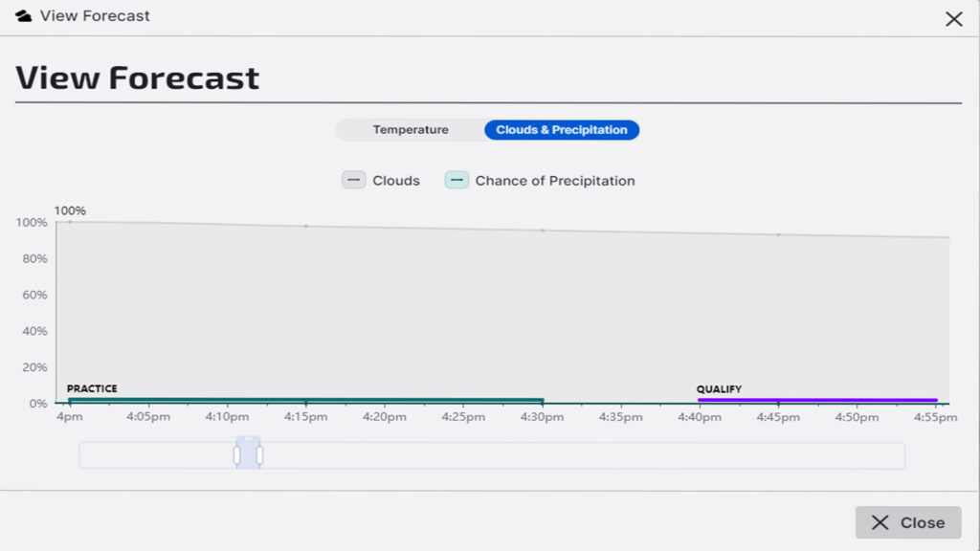This screenshot has height=551, width=980.
Task: Toggle the Clouds series label
Action: 396,180
